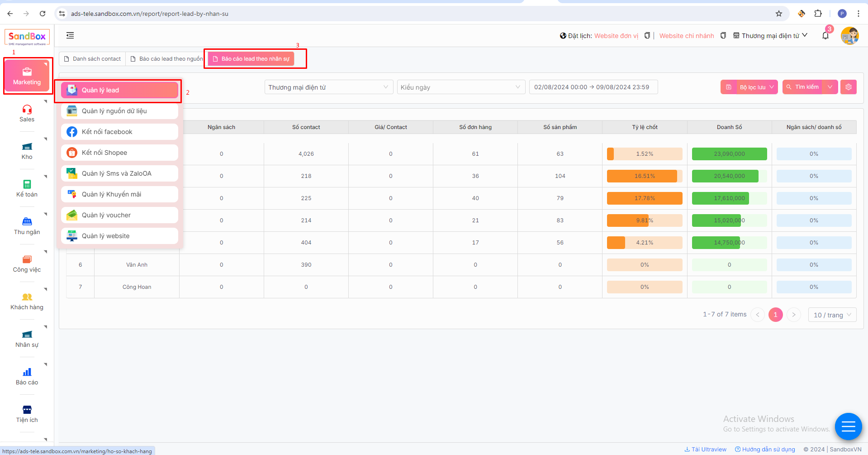Click the save filter disk icon
The width and height of the screenshot is (868, 455).
tap(728, 87)
